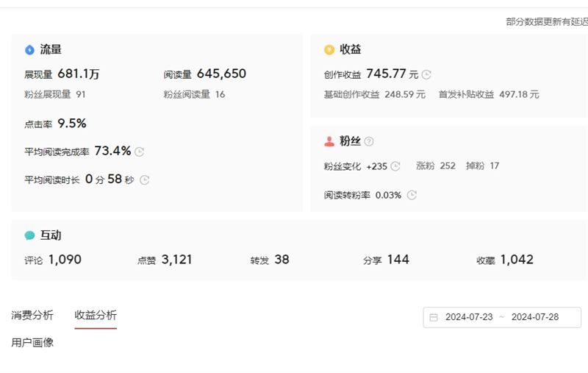The height and width of the screenshot is (373, 588).
Task: Click clock icon beside 阅读转粉率 0.03%
Action: (x=412, y=195)
